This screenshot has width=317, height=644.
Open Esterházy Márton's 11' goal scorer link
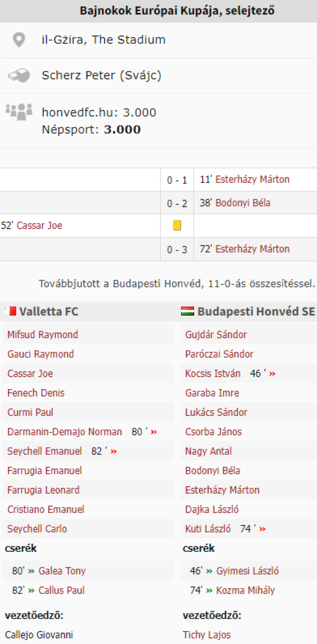(252, 180)
